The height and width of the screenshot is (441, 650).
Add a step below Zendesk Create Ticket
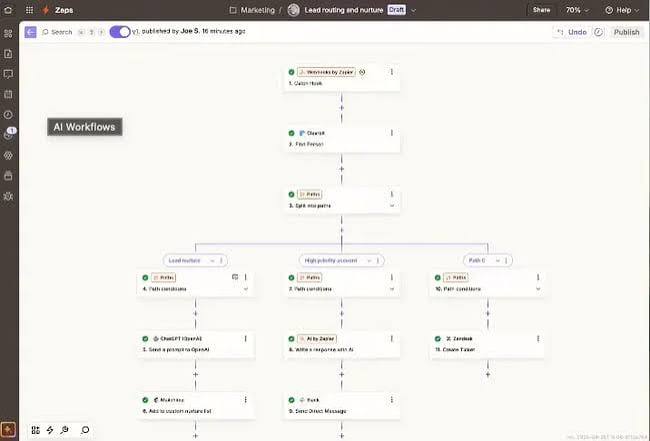pyautogui.click(x=488, y=375)
